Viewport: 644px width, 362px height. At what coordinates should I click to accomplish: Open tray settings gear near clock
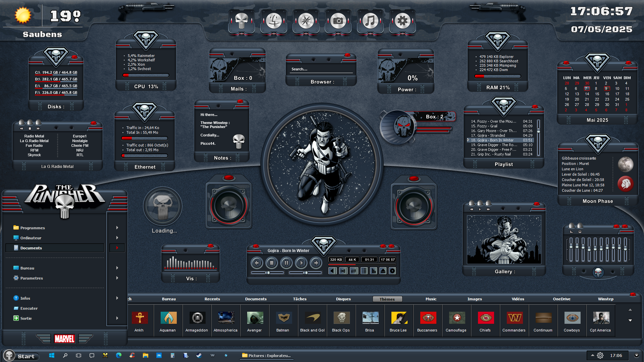(600, 355)
